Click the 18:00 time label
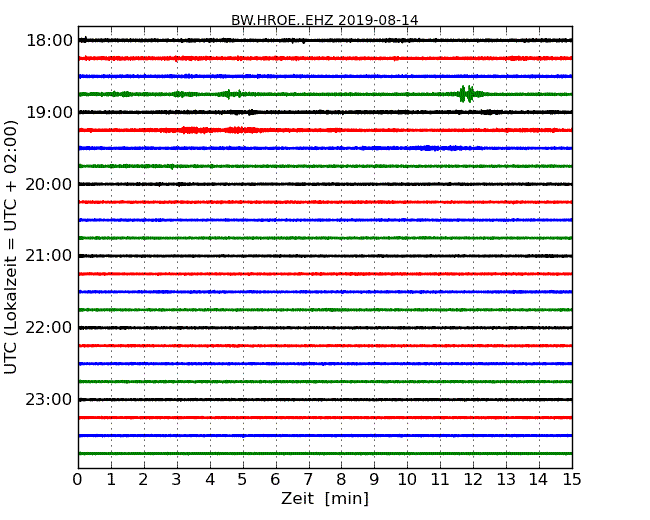This screenshot has width=650, height=520. [49, 41]
